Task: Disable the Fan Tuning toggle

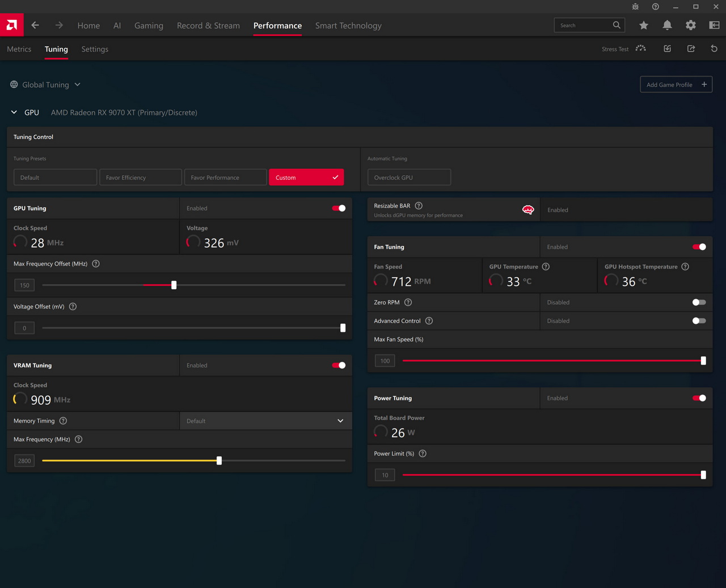Action: (x=699, y=247)
